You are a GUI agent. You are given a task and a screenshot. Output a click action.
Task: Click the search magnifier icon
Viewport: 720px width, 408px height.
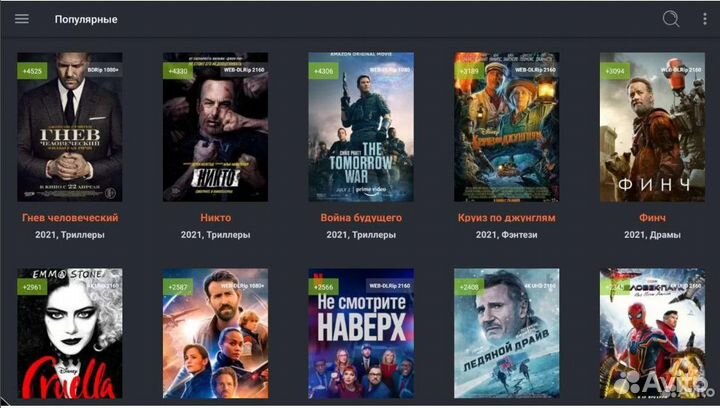click(x=671, y=19)
